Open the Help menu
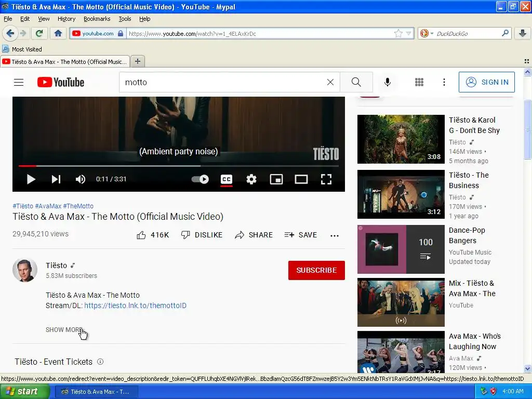 [x=144, y=19]
